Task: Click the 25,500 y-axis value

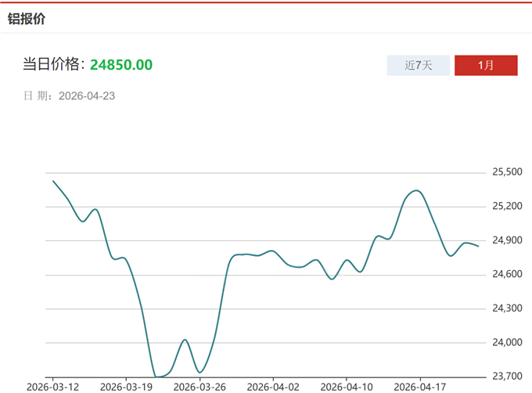Action: click(507, 172)
